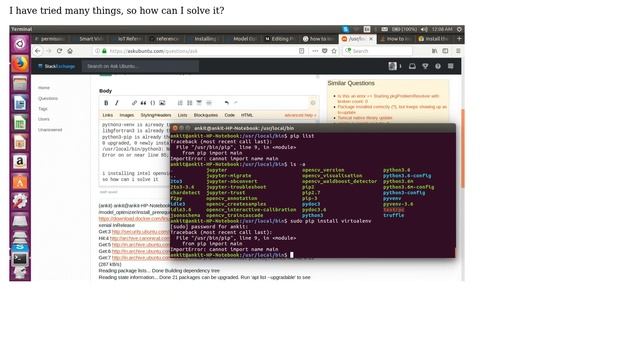
Task: Open LibreOffice Writer from the dock
Action: tap(20, 103)
